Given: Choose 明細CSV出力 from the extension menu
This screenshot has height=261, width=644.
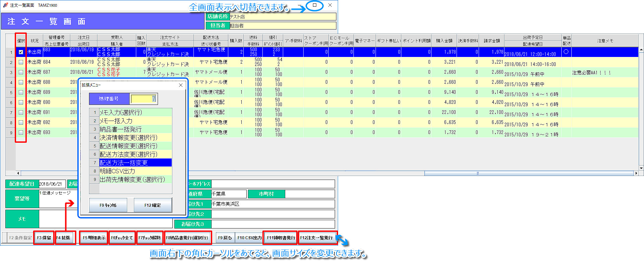Looking at the screenshot, I should click(135, 171).
